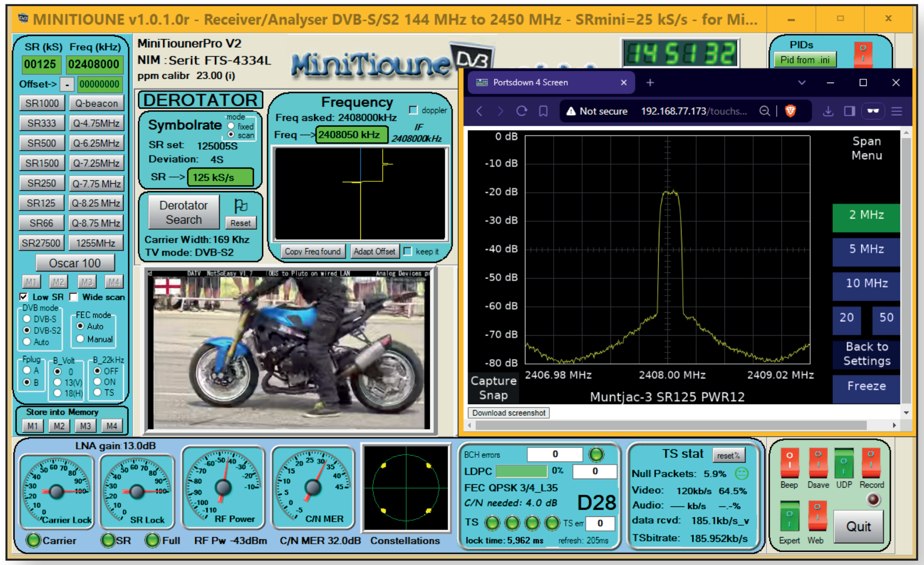
Task: Flip the green UDP switch
Action: coord(844,463)
